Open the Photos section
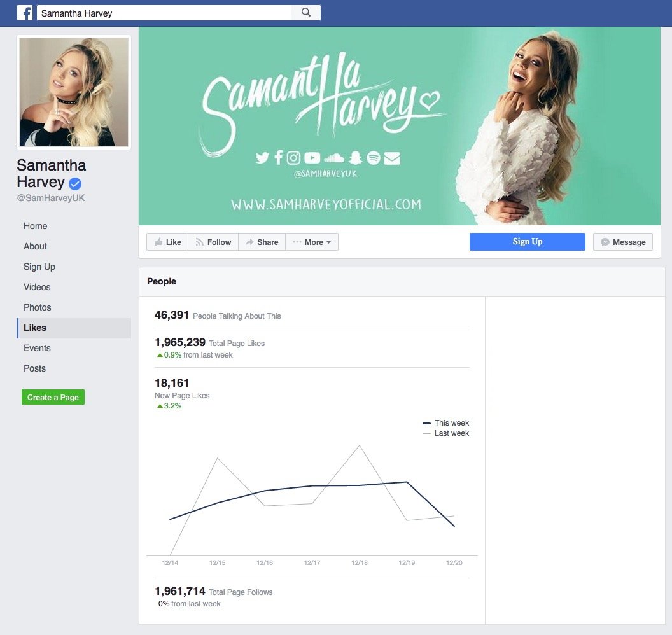Viewport: 672px width, 635px height. click(x=38, y=307)
